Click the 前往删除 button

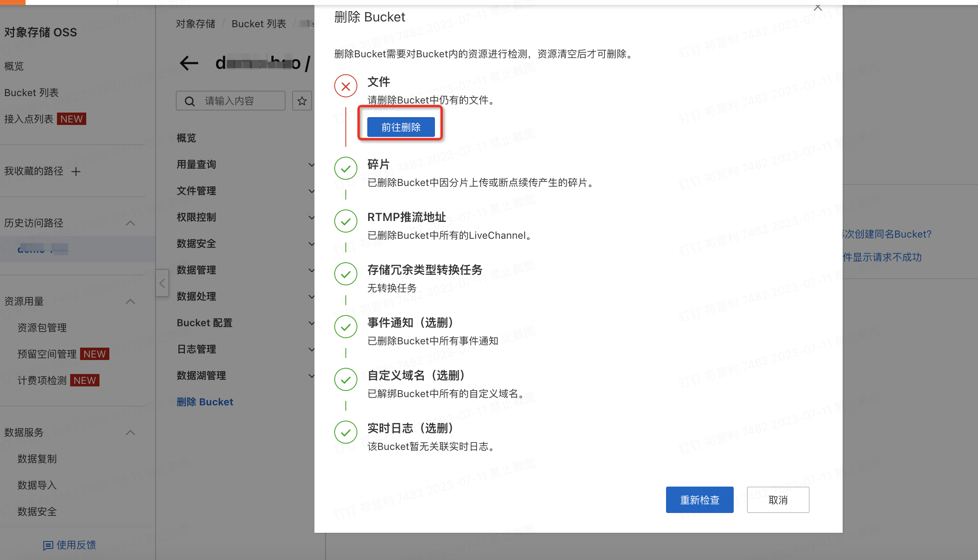click(401, 127)
